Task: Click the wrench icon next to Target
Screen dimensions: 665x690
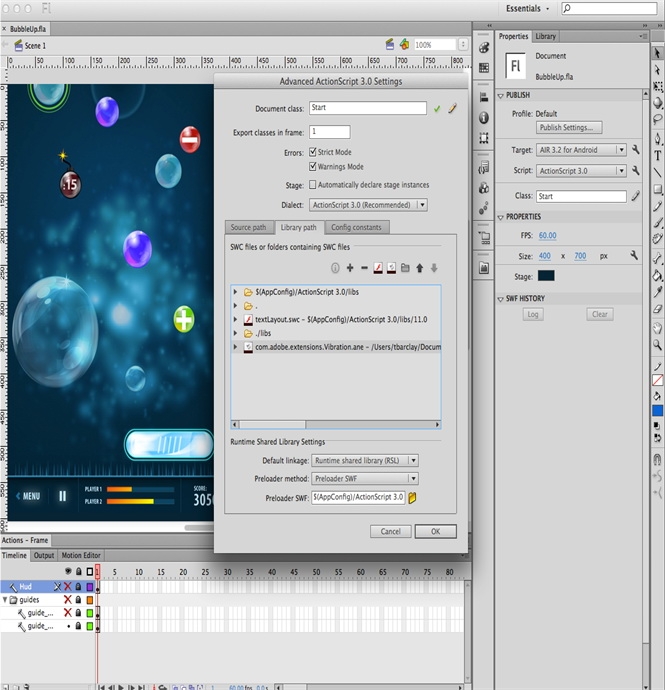Action: click(x=635, y=149)
